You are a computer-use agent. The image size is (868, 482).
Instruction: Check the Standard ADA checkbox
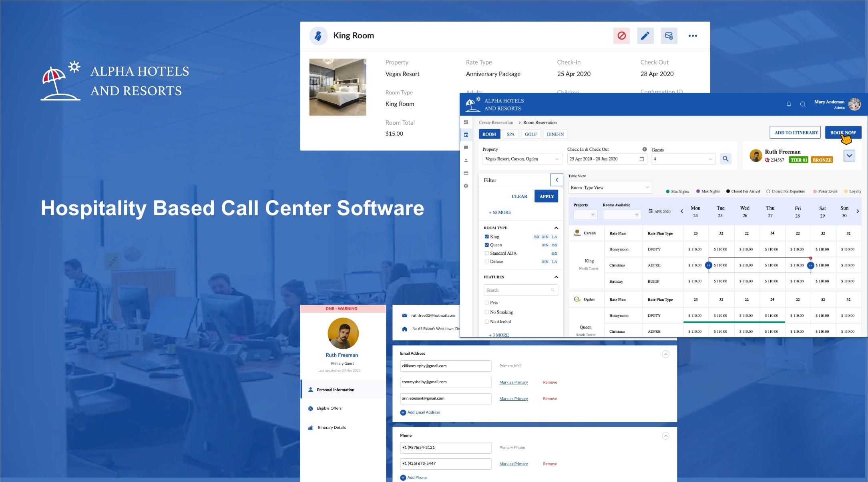pyautogui.click(x=487, y=253)
